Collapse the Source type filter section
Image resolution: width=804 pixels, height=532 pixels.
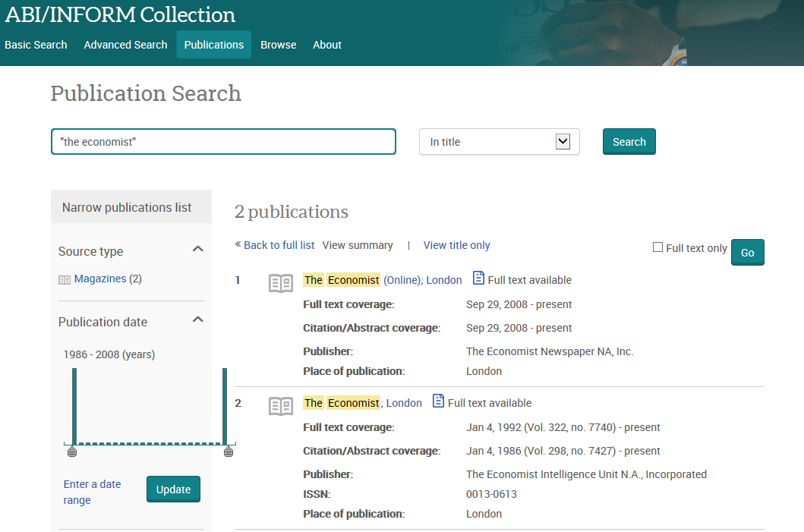click(197, 250)
